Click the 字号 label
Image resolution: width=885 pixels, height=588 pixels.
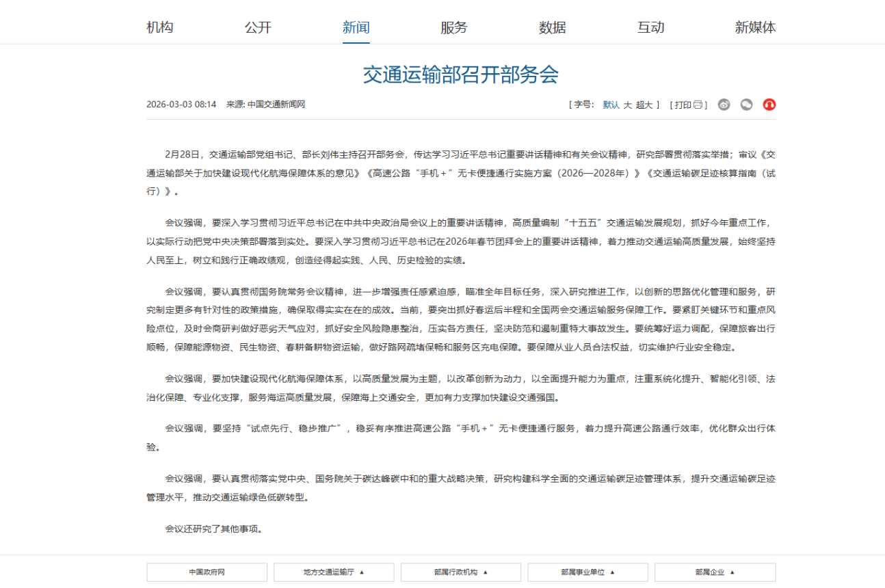pos(583,105)
